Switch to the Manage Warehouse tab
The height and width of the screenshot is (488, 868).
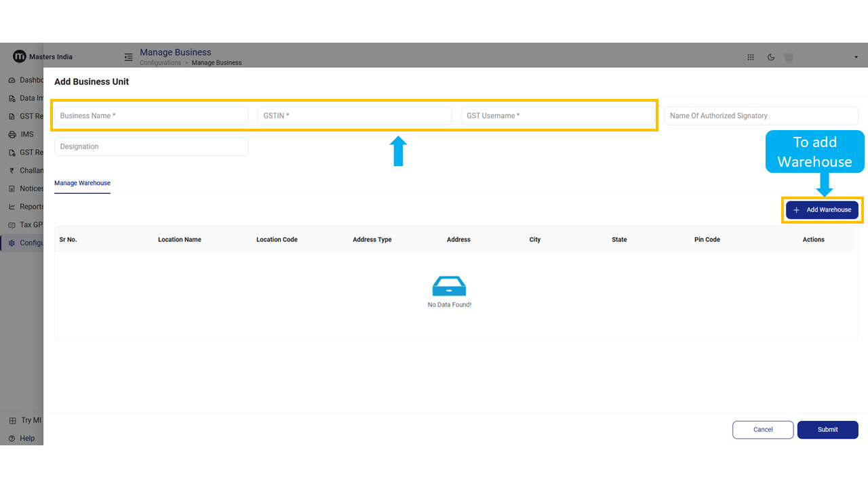click(82, 183)
